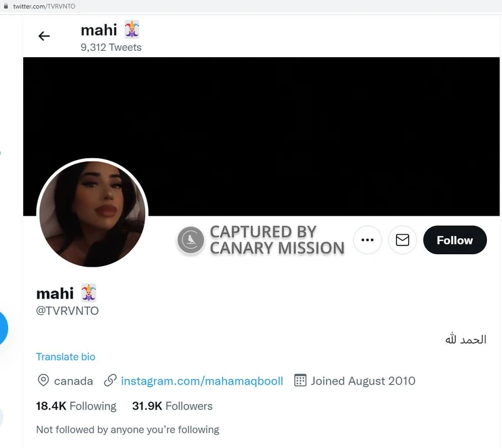Click the calendar joined-date icon
Screen dimensions: 502x448
point(300,380)
